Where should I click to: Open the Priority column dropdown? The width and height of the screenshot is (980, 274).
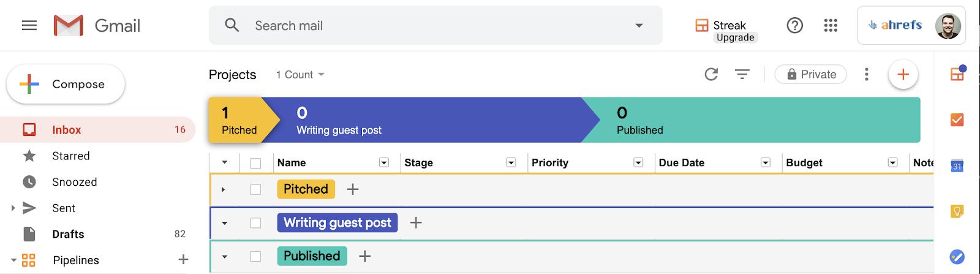tap(638, 162)
